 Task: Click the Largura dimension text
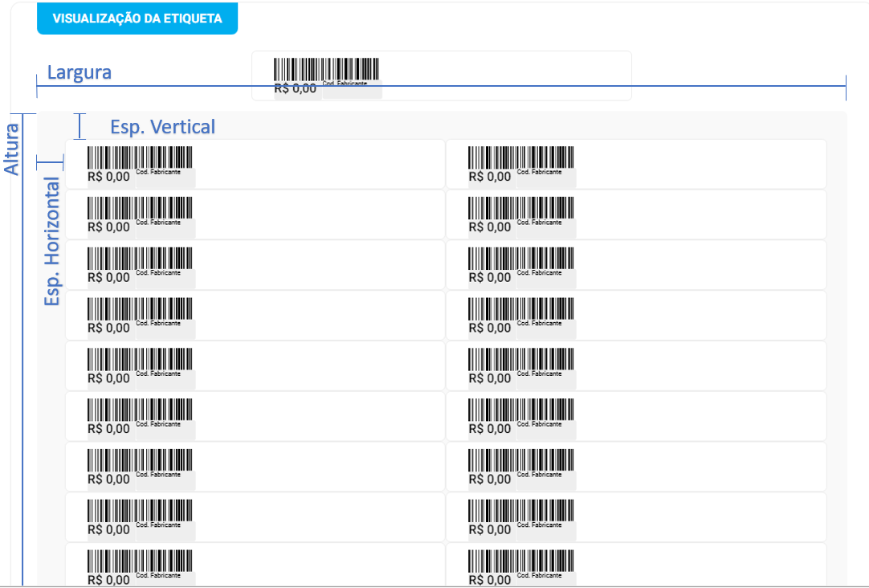point(80,72)
